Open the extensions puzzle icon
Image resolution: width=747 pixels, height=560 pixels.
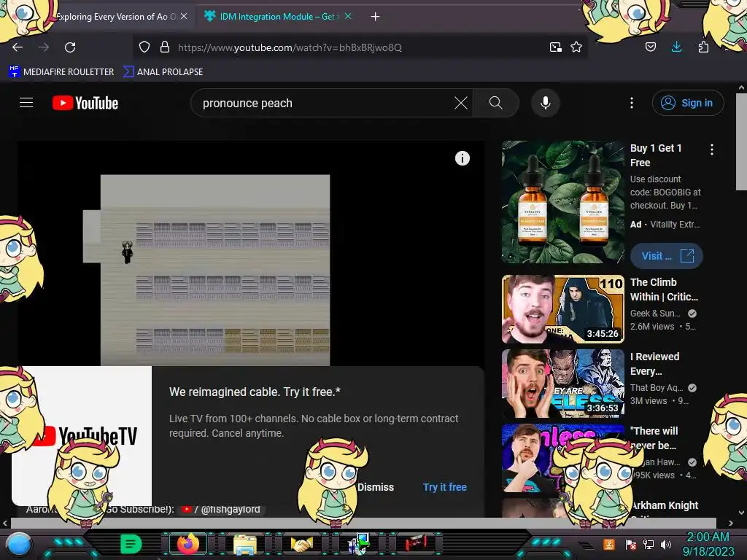pos(703,47)
